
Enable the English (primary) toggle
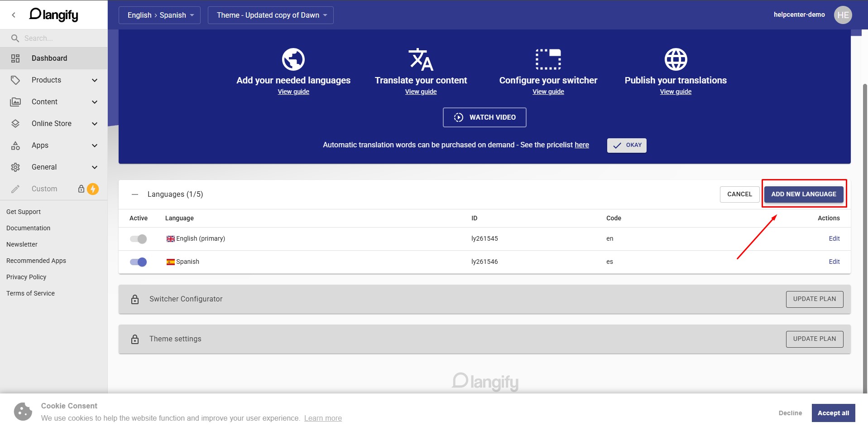pos(138,239)
